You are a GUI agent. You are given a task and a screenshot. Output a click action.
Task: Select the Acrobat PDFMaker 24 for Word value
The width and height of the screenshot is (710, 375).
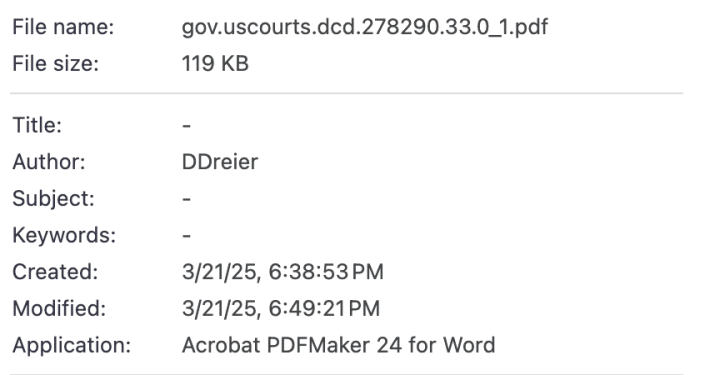339,345
